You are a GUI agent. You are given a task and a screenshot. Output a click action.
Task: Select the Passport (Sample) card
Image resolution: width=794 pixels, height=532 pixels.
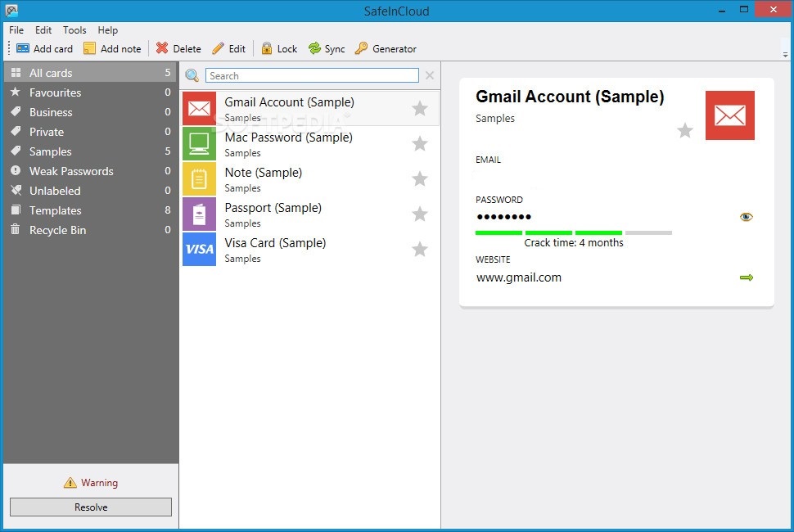coord(310,214)
